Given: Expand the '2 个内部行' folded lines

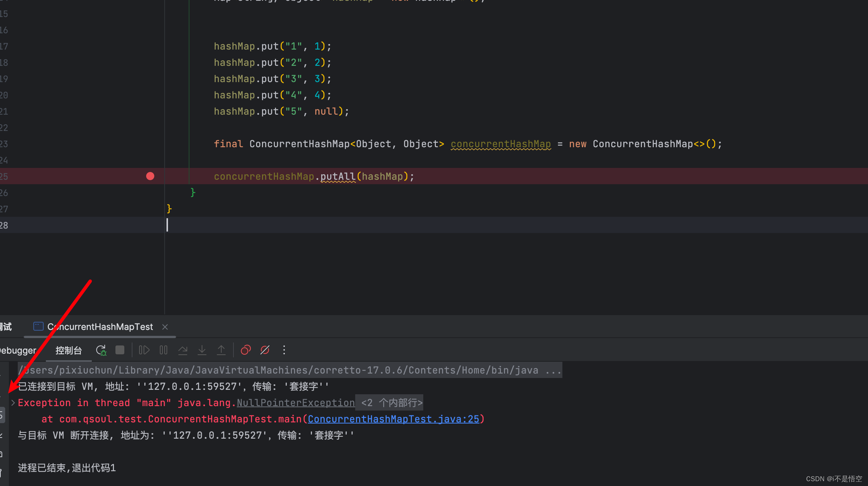Looking at the screenshot, I should click(x=391, y=403).
